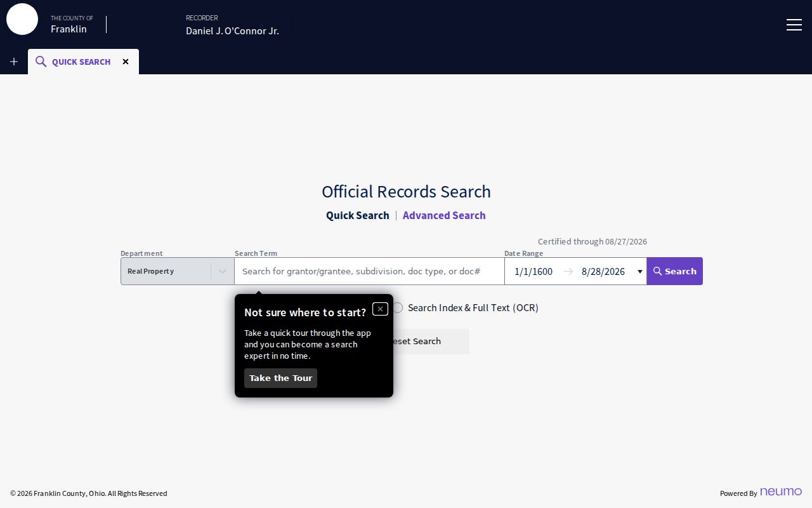Focus the Search Term input field
This screenshot has height=508, width=812.
click(x=369, y=271)
